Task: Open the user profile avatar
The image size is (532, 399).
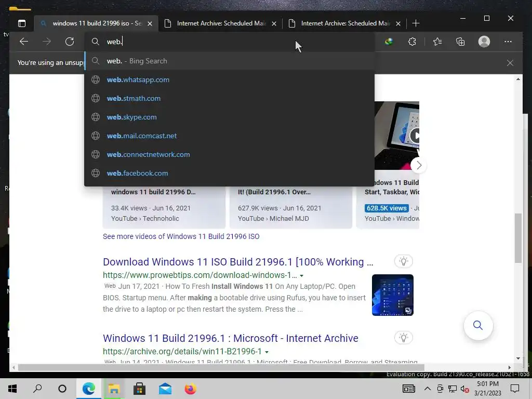Action: click(x=484, y=42)
